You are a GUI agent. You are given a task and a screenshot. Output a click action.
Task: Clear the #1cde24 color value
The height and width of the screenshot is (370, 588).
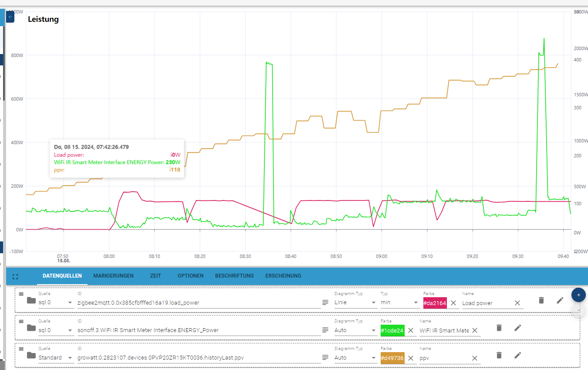(411, 330)
